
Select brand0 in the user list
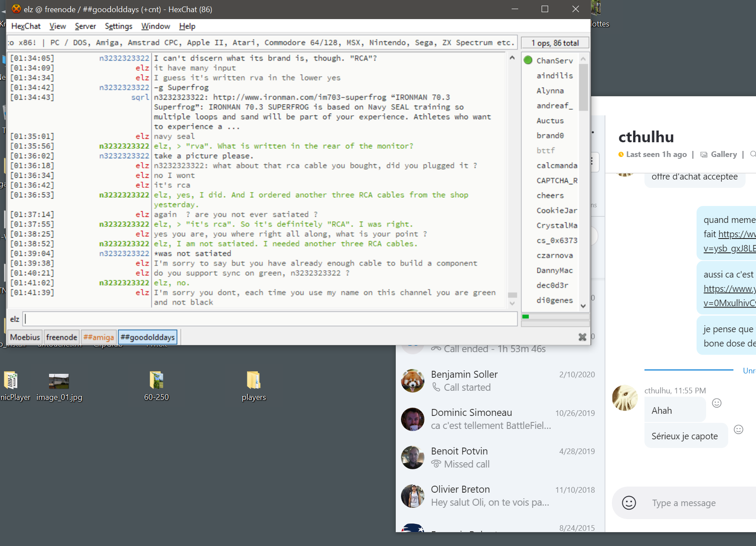550,135
